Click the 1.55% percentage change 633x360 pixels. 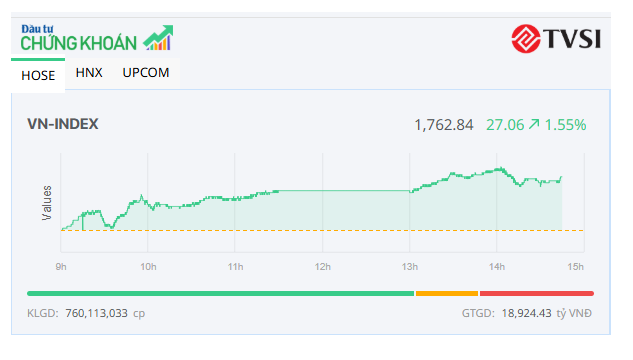[x=565, y=125]
